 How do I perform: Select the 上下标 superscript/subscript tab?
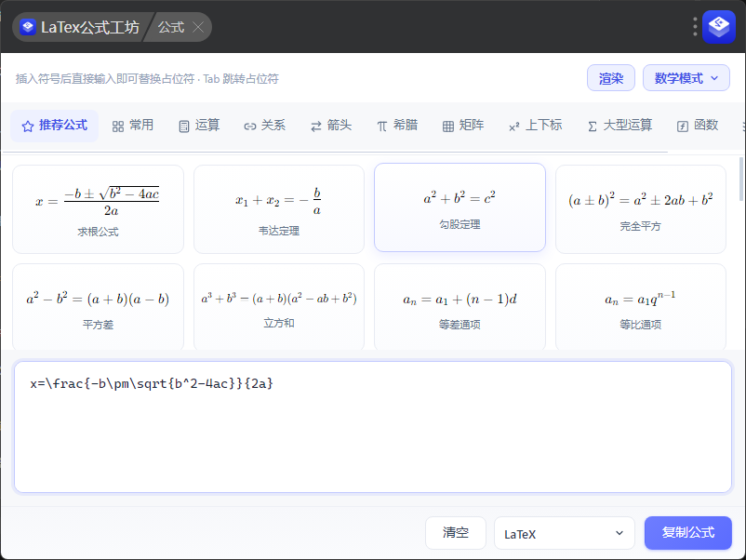[535, 126]
